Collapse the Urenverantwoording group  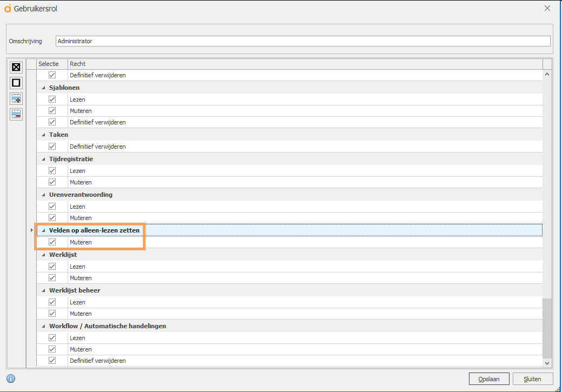pos(43,195)
